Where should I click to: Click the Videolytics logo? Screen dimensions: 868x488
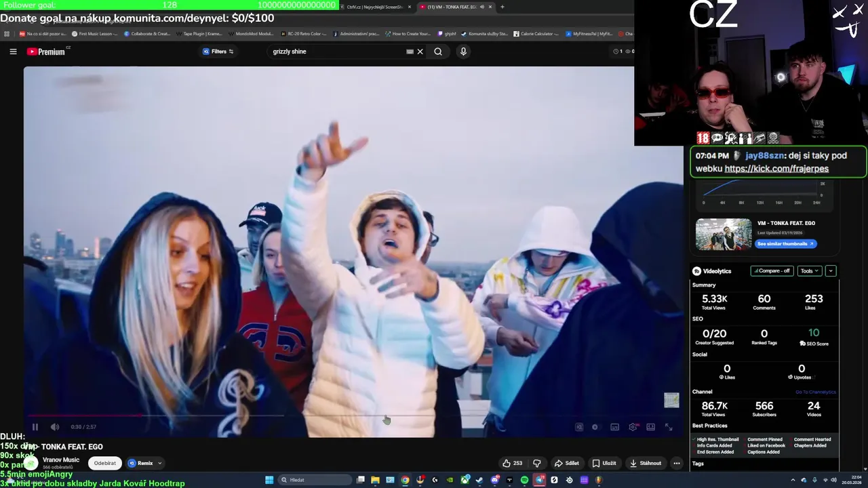pos(712,271)
